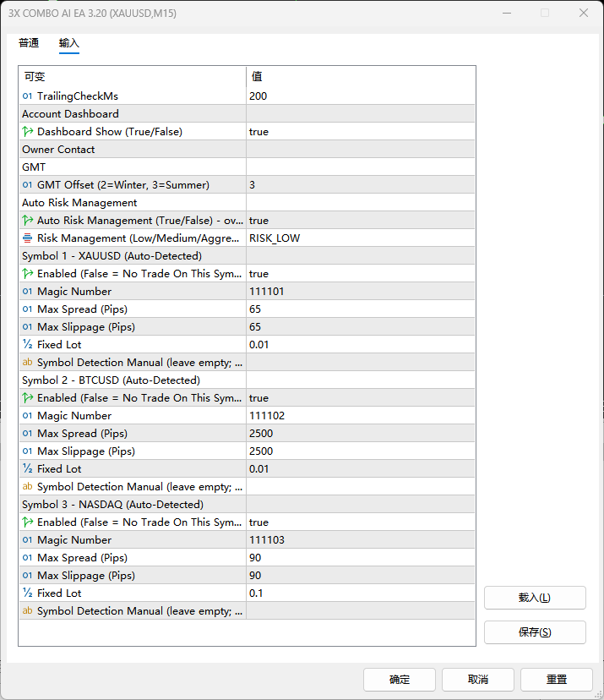Image resolution: width=604 pixels, height=700 pixels.
Task: Open the NASDAQ Enabled true value dropdown
Action: [x=361, y=522]
